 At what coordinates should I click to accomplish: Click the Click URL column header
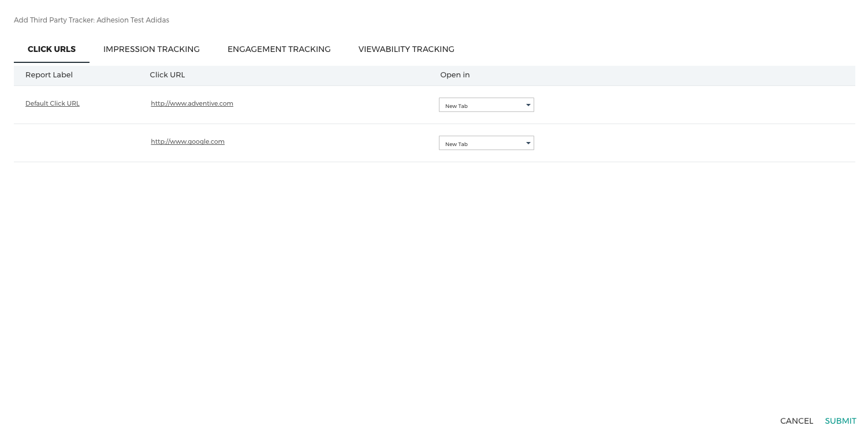click(x=167, y=75)
